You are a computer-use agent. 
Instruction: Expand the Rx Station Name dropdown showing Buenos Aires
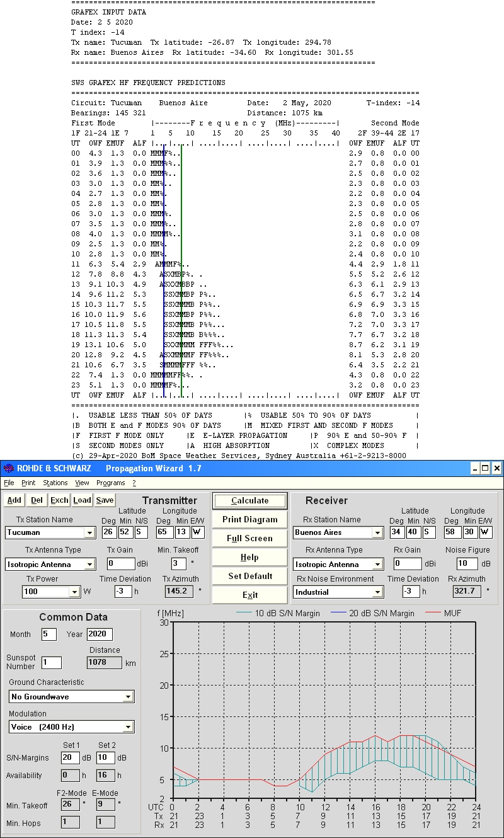click(x=377, y=533)
